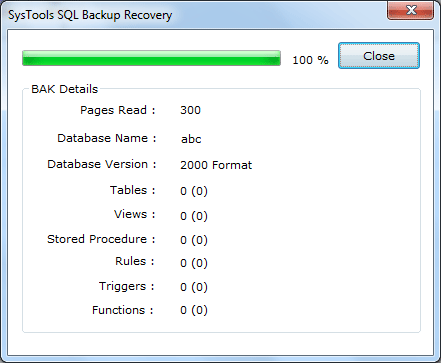Click the Pages Read label
The image size is (441, 363).
[x=118, y=110]
